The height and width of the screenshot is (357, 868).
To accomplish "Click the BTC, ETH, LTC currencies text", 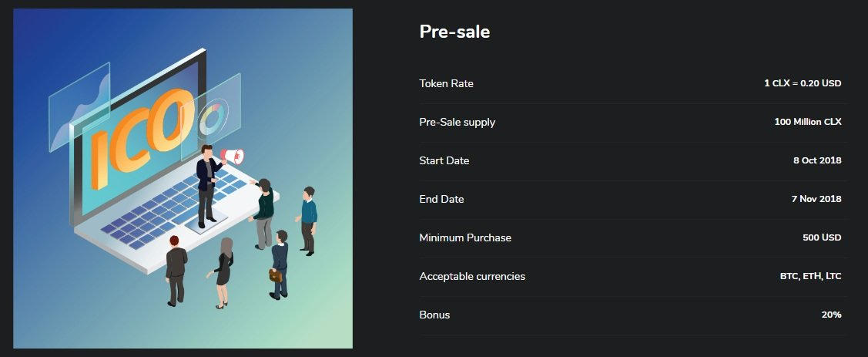I will (x=810, y=276).
